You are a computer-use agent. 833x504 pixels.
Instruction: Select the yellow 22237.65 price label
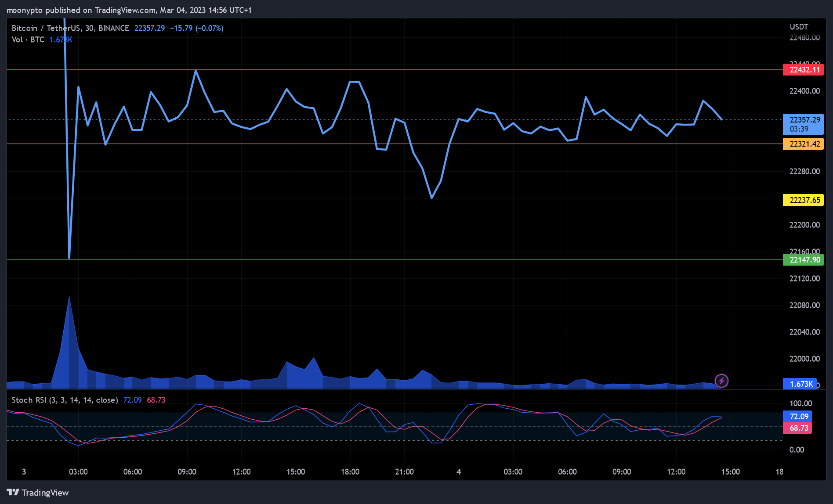click(x=803, y=200)
